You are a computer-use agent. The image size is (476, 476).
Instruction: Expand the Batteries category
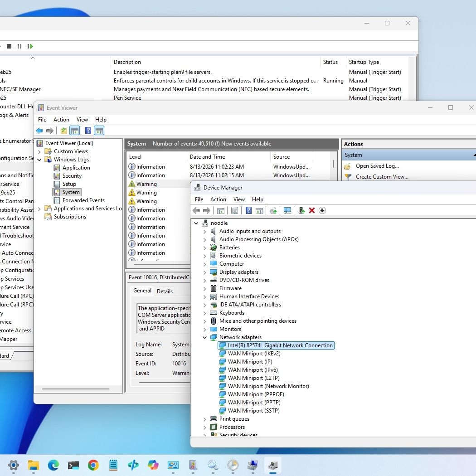204,248
